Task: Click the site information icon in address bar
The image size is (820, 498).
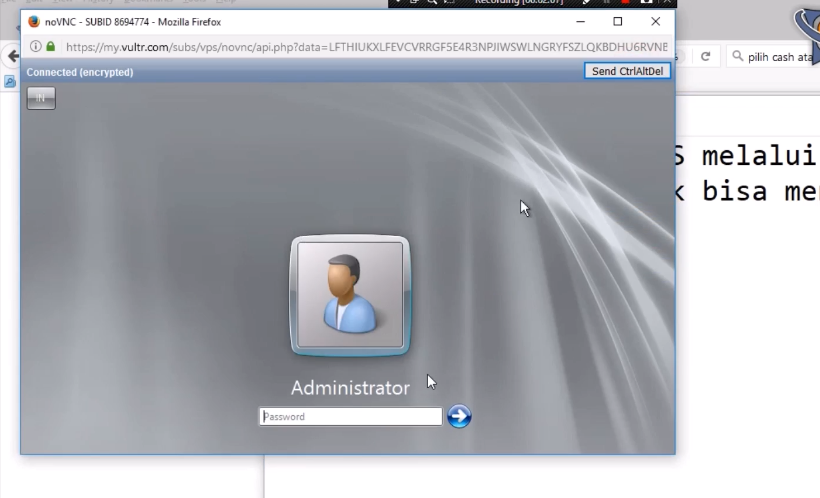Action: [35, 47]
